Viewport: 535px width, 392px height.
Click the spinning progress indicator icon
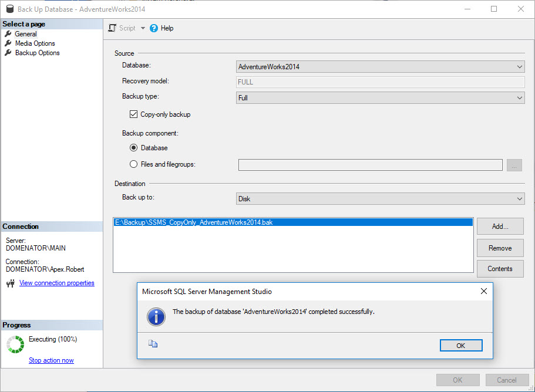15,344
